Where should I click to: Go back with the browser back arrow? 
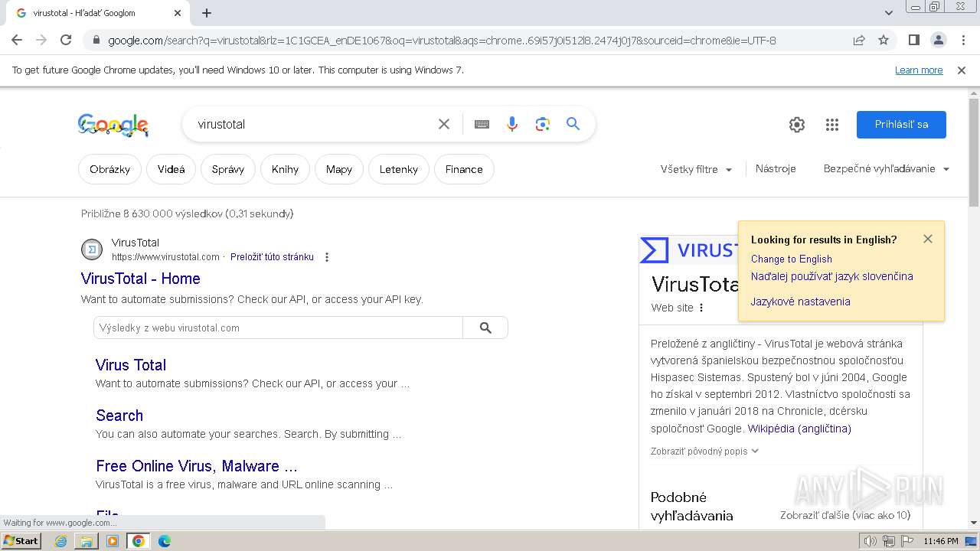[x=17, y=40]
